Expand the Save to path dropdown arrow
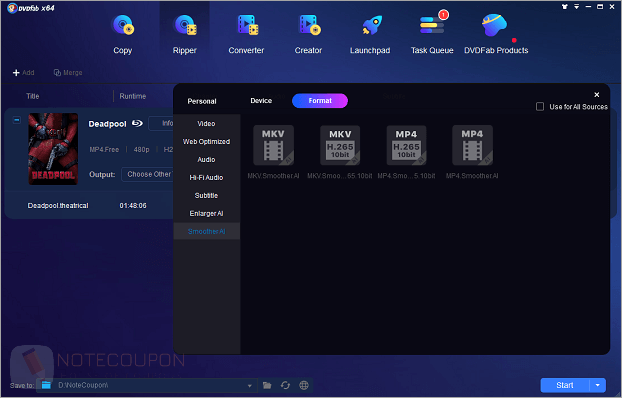Viewport: 622px width, 398px height. tap(250, 386)
